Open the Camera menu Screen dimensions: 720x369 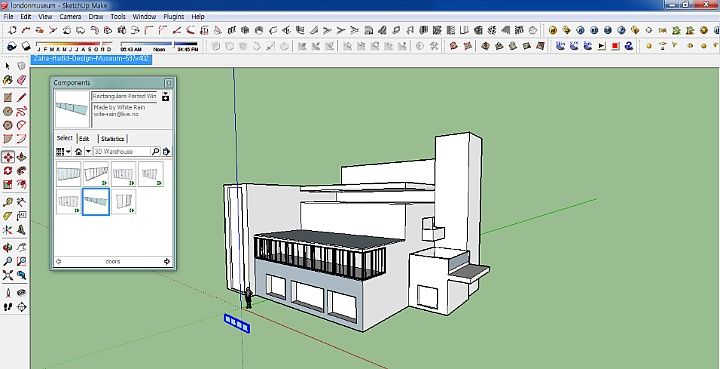70,17
